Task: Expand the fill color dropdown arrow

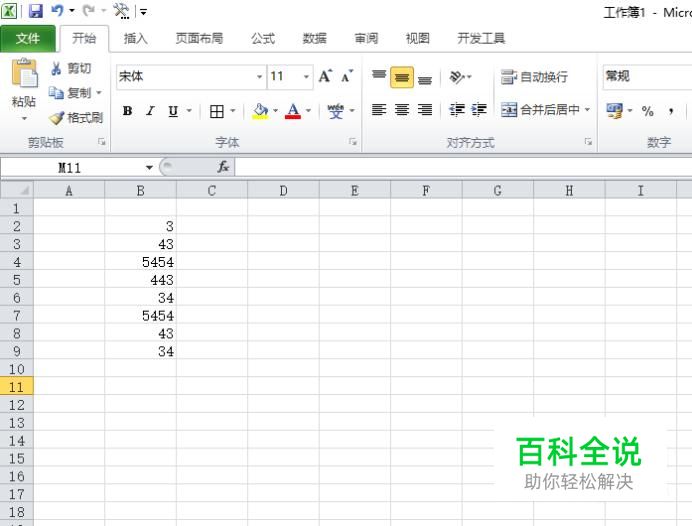Action: coord(275,111)
